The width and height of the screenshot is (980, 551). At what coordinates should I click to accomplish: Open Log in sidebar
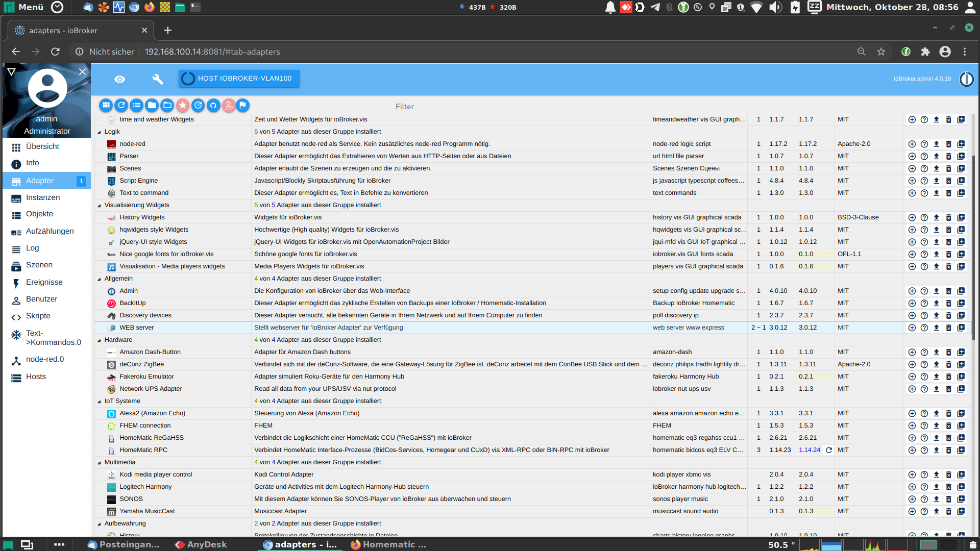(32, 248)
